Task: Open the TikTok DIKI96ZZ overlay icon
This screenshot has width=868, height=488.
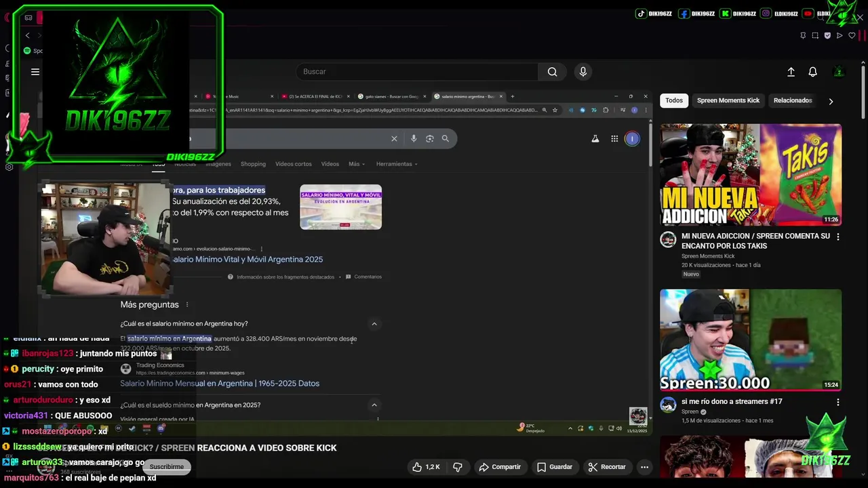Action: click(x=640, y=14)
